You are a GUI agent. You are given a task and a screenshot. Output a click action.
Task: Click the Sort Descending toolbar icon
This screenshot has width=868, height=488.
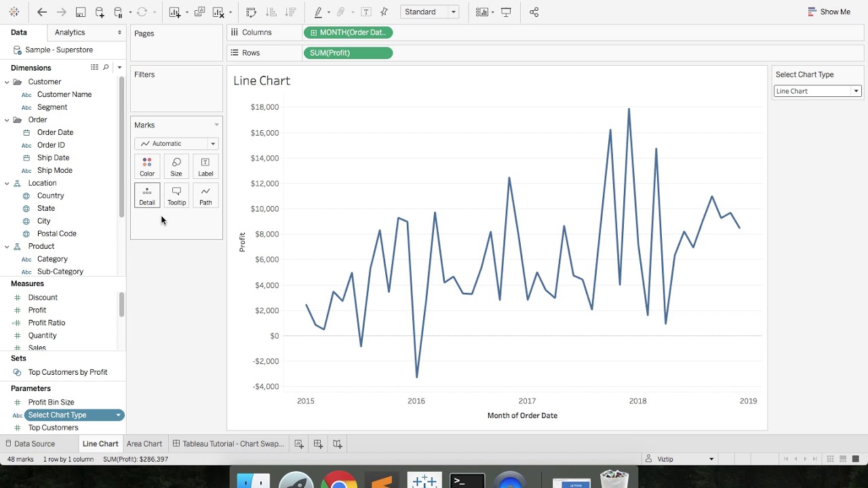coord(290,12)
